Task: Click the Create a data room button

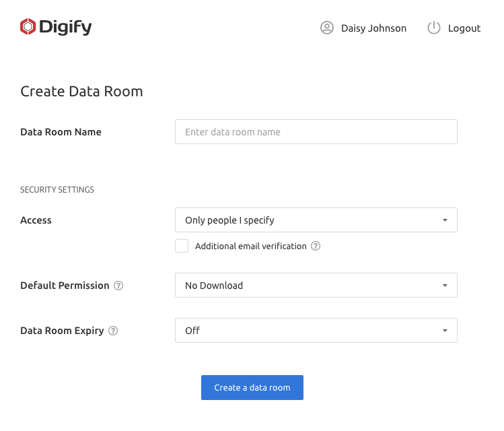Action: (252, 388)
